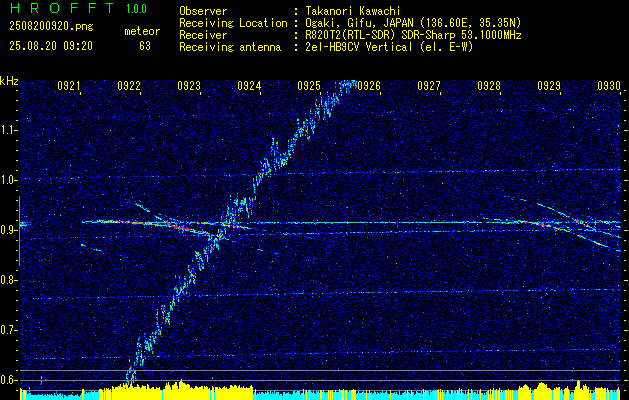Click the Ogaki, Gifu, JAPAN location text
This screenshot has height=400, width=629.
(x=413, y=23)
